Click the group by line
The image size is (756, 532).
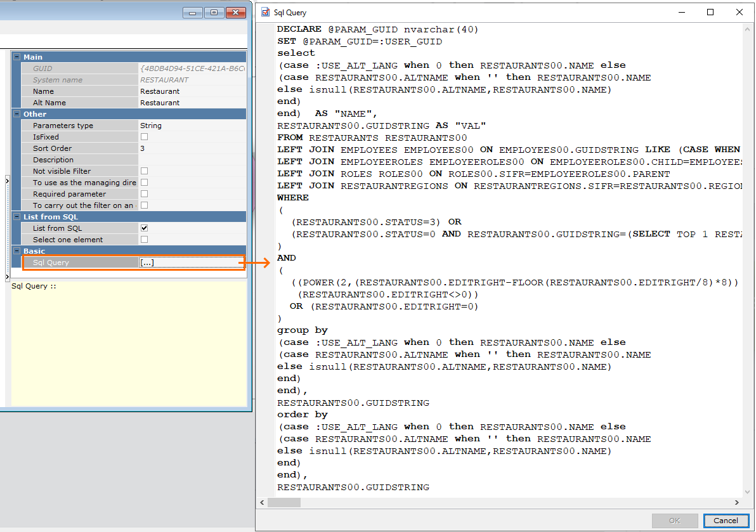click(303, 330)
